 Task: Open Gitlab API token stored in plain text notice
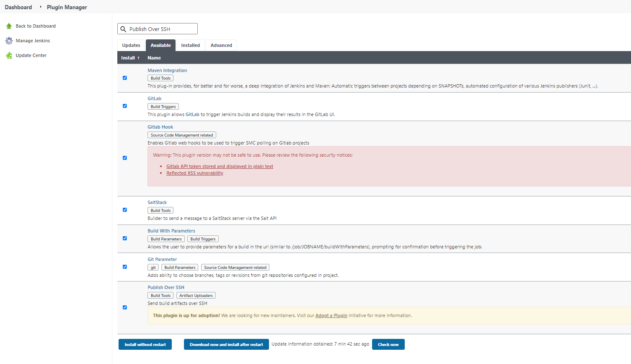coord(220,166)
